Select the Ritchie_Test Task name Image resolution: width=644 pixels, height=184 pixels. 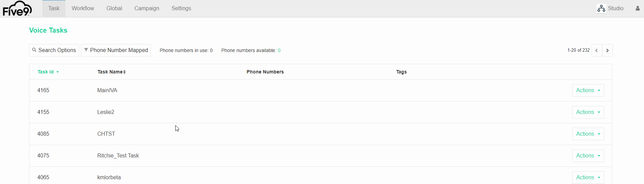pos(118,156)
